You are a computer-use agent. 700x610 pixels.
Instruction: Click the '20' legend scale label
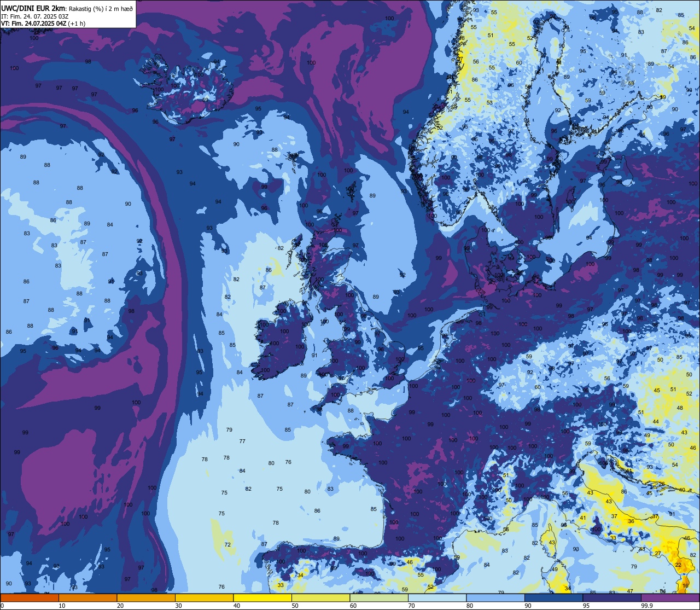pyautogui.click(x=120, y=606)
